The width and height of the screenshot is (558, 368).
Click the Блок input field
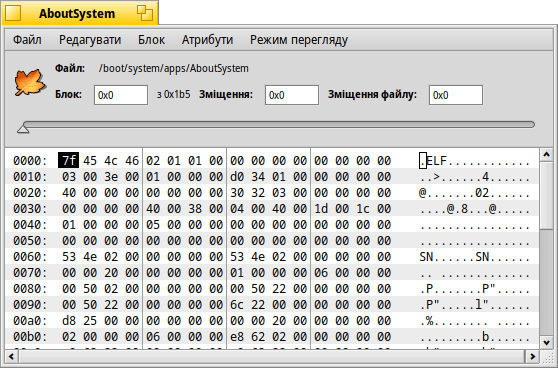point(121,95)
